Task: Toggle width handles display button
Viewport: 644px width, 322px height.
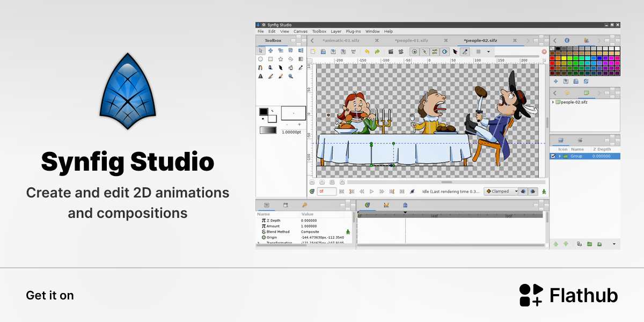Action: (x=455, y=52)
